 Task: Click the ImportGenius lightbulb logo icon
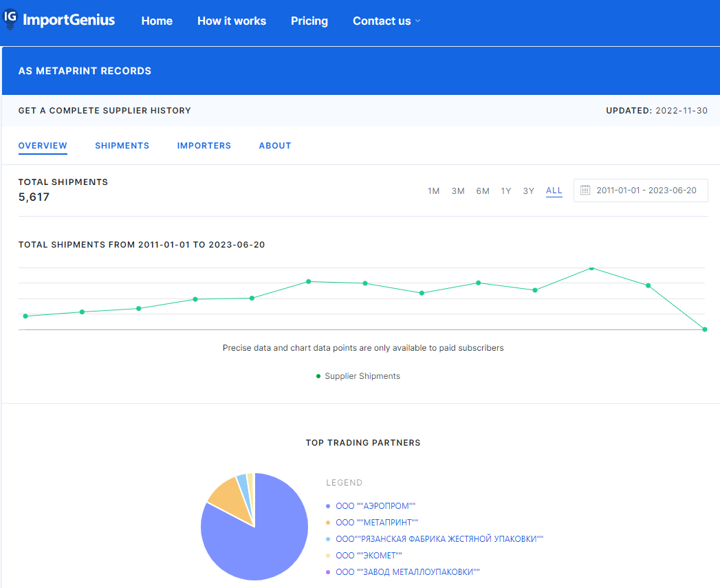point(10,19)
